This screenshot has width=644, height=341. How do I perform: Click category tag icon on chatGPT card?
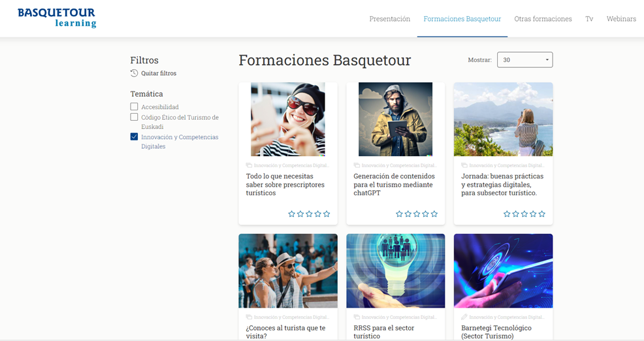pyautogui.click(x=357, y=166)
